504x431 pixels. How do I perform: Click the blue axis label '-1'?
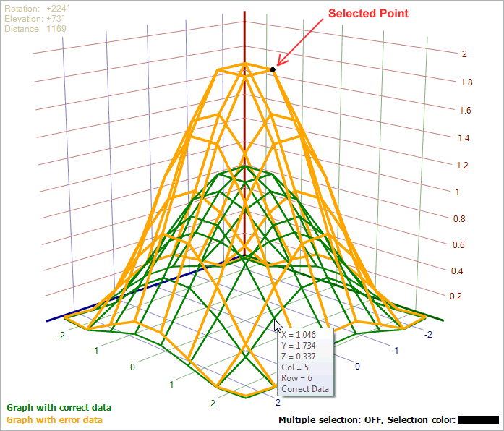(x=394, y=350)
